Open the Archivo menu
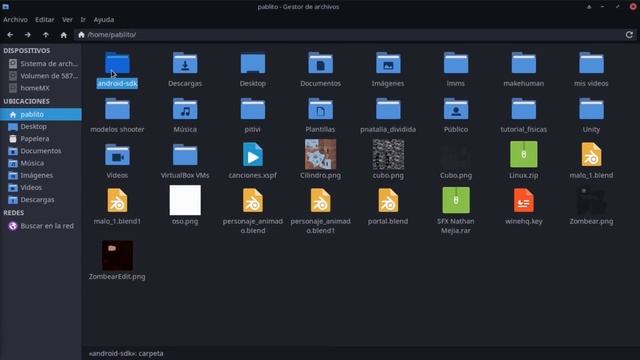The width and height of the screenshot is (640, 360). (x=16, y=20)
